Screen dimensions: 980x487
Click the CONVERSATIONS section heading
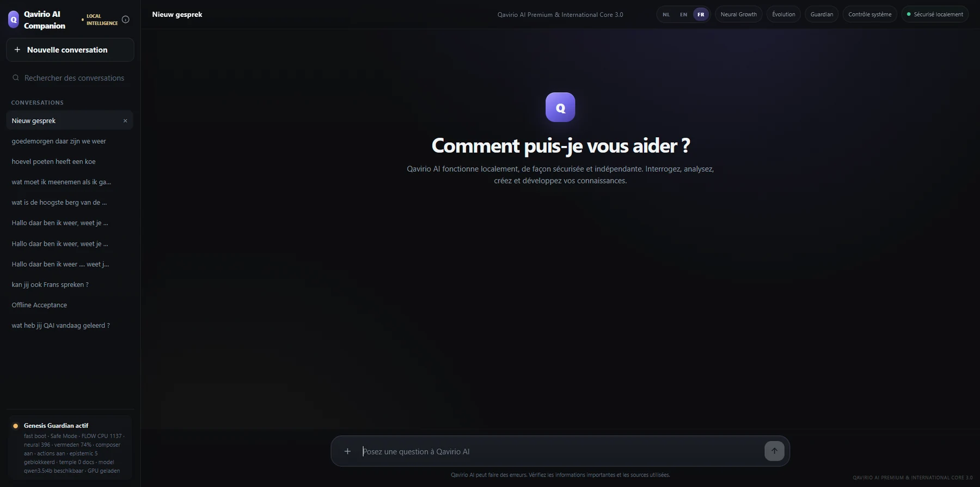click(x=38, y=102)
